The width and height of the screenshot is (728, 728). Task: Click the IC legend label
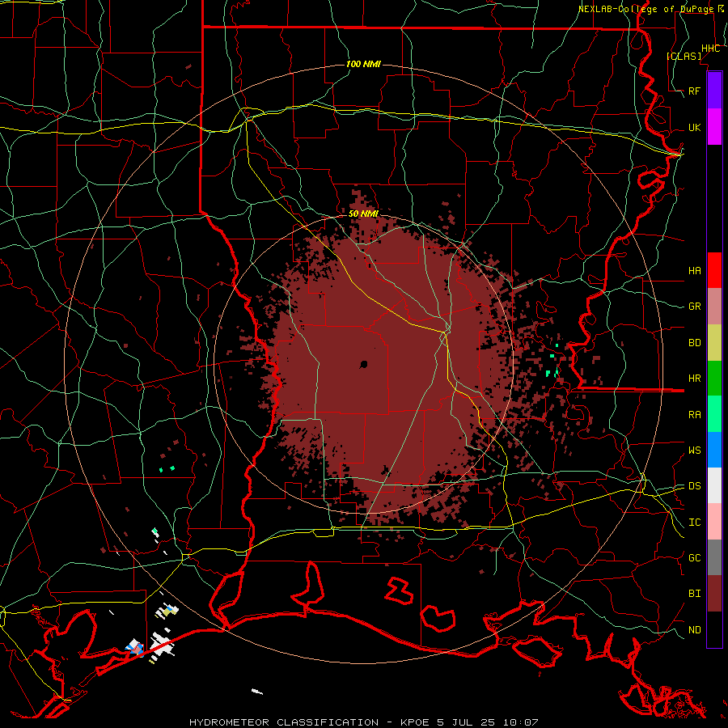tap(695, 523)
